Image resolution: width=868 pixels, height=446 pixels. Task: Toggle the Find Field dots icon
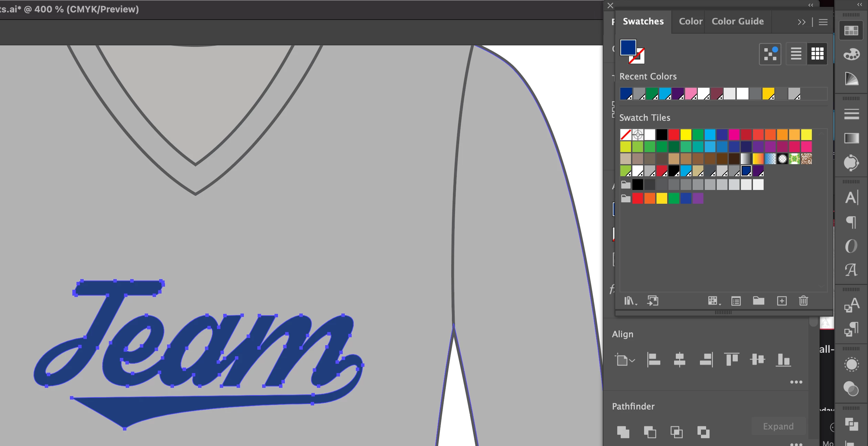770,54
